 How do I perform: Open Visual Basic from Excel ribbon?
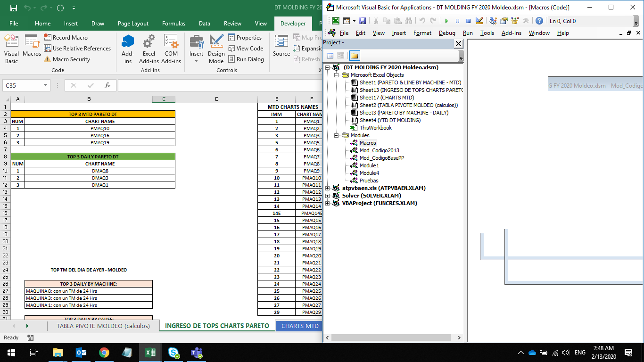[x=11, y=49]
